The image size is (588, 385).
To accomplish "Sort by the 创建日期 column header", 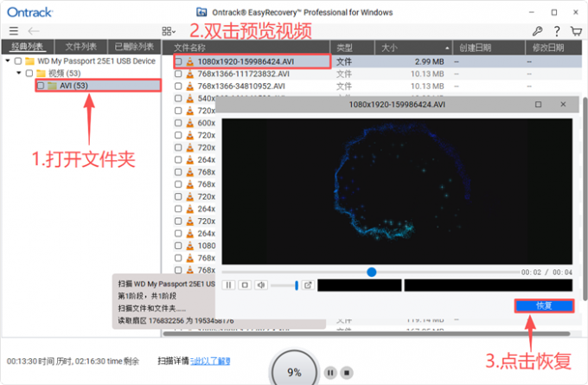I will coord(489,48).
